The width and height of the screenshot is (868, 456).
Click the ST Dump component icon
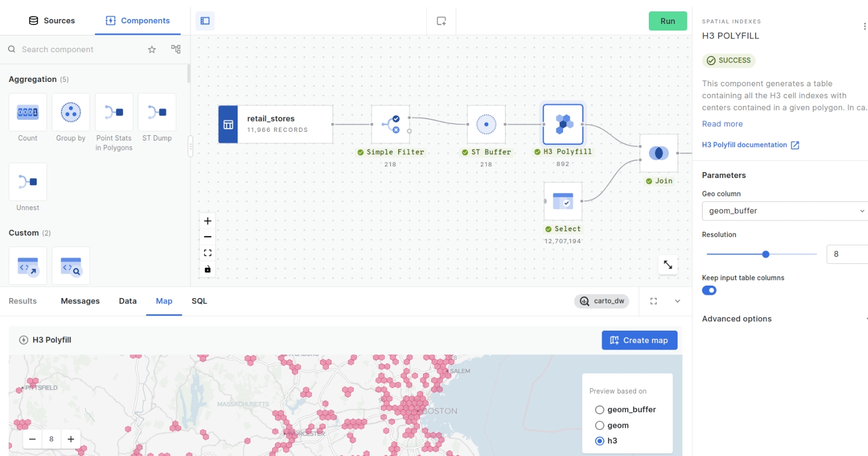pyautogui.click(x=157, y=112)
